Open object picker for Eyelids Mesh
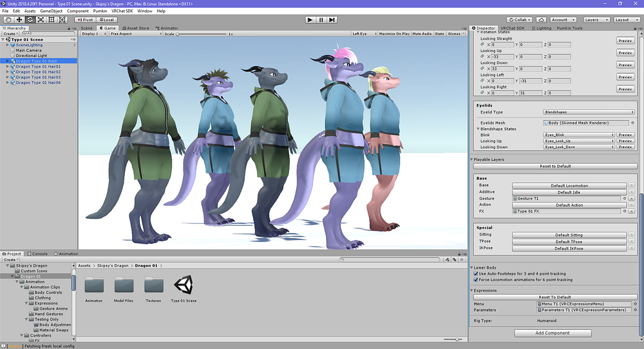This screenshot has width=644, height=349. pyautogui.click(x=632, y=123)
